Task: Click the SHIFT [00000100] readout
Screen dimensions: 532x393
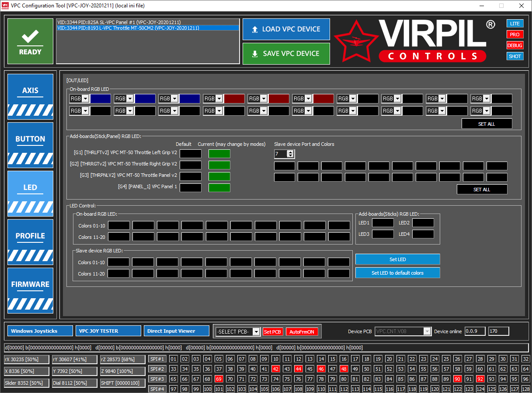Action: [x=122, y=383]
